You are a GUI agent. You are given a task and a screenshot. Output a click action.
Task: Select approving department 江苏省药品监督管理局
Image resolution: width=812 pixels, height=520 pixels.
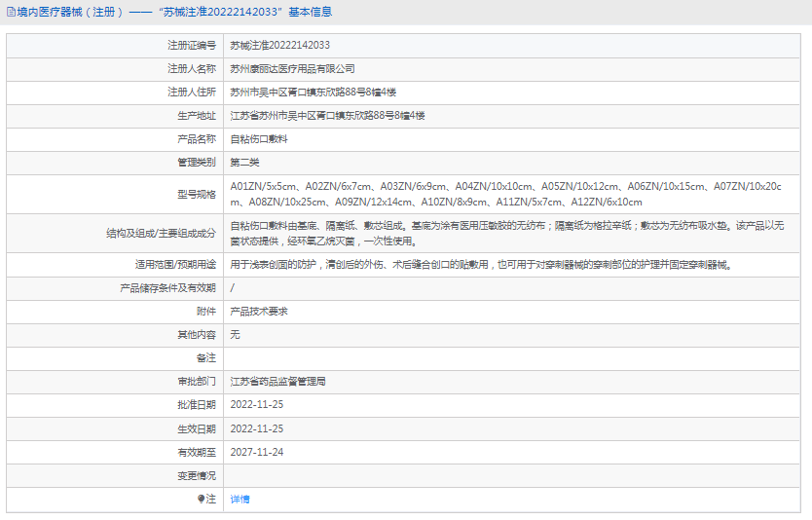[x=278, y=382]
